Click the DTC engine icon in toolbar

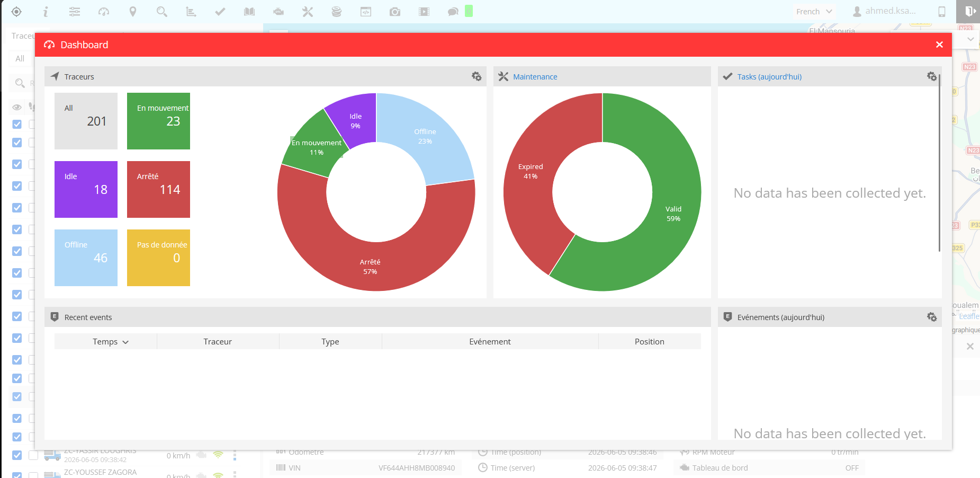pos(278,12)
